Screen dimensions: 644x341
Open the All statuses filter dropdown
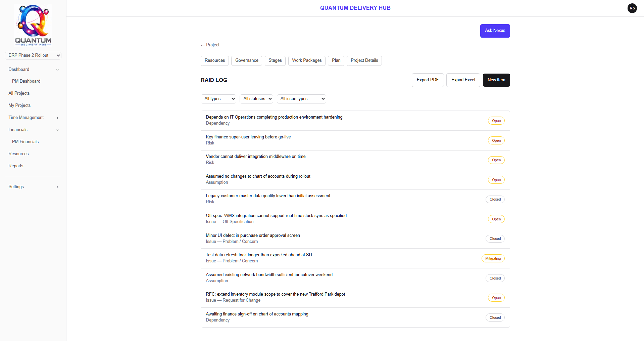(256, 99)
